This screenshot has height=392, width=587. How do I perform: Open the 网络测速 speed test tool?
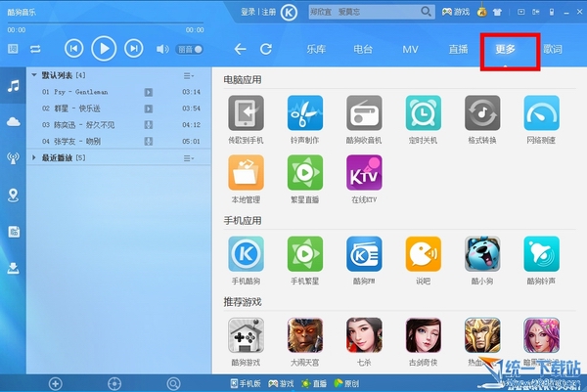(542, 113)
